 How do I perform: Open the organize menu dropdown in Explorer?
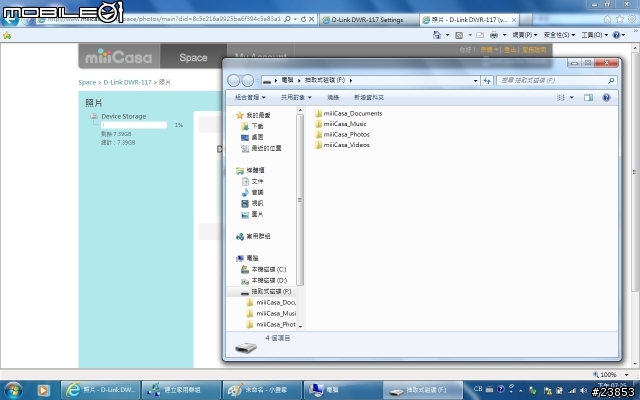[x=250, y=98]
